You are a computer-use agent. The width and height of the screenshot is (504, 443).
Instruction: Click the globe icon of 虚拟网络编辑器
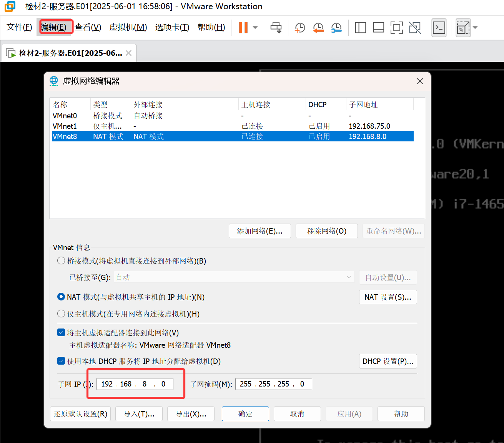click(x=54, y=81)
